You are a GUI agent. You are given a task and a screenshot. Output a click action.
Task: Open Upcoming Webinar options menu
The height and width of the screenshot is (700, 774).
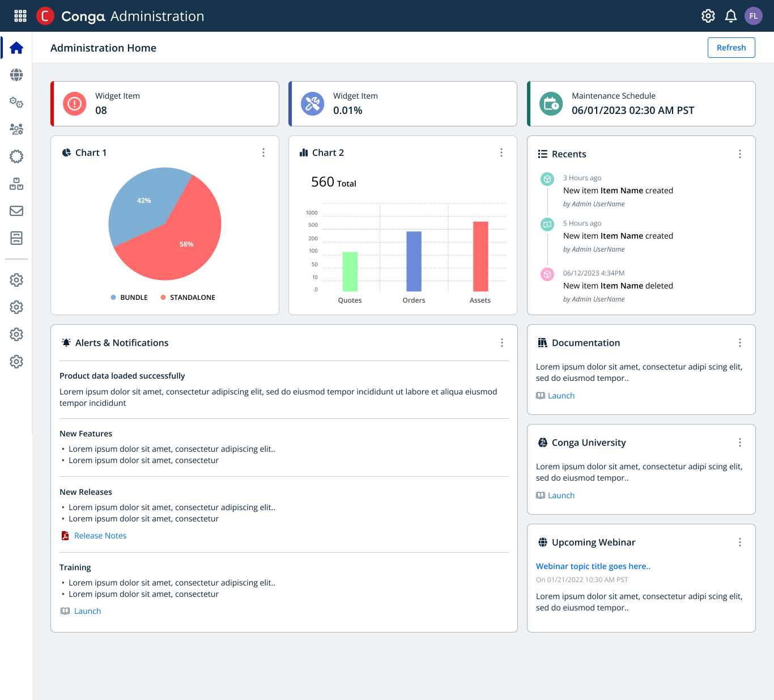click(x=740, y=542)
